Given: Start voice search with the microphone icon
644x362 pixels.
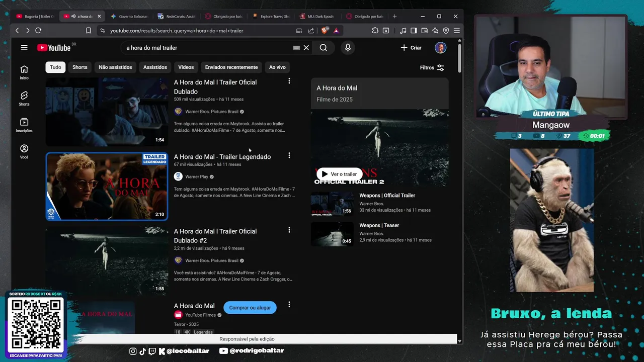Looking at the screenshot, I should 348,48.
